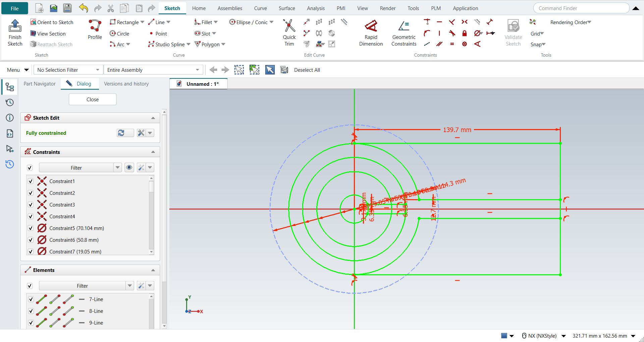Open the No Selection Filter dropdown

(x=68, y=70)
